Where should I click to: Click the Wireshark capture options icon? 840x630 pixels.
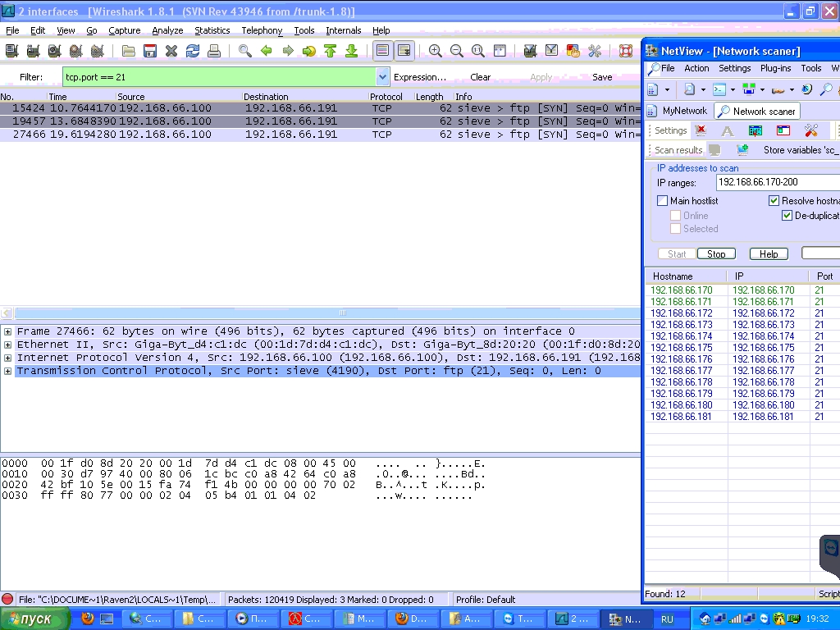33,51
